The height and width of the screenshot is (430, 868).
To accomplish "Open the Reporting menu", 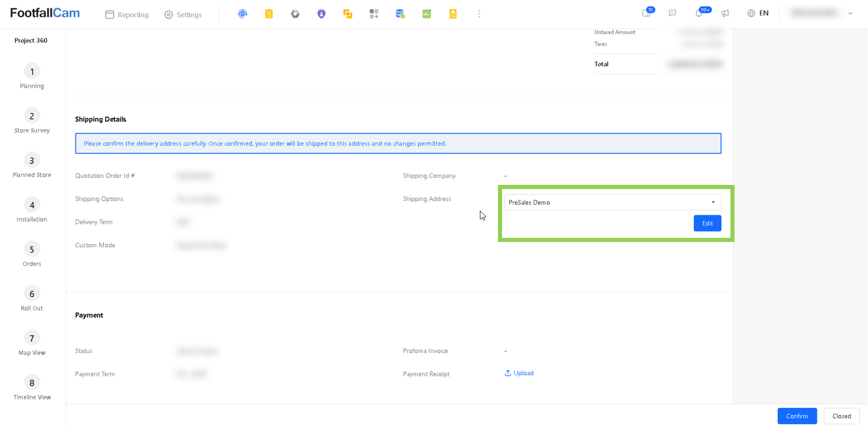I will coord(127,14).
